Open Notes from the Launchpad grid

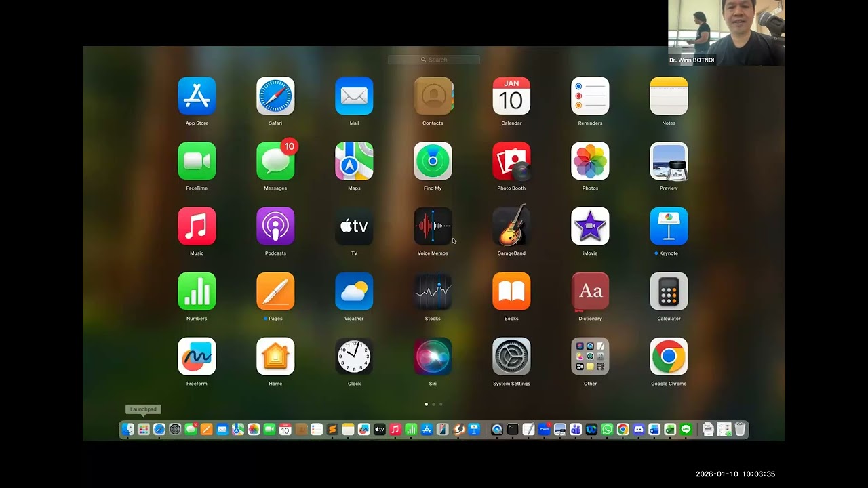(669, 96)
